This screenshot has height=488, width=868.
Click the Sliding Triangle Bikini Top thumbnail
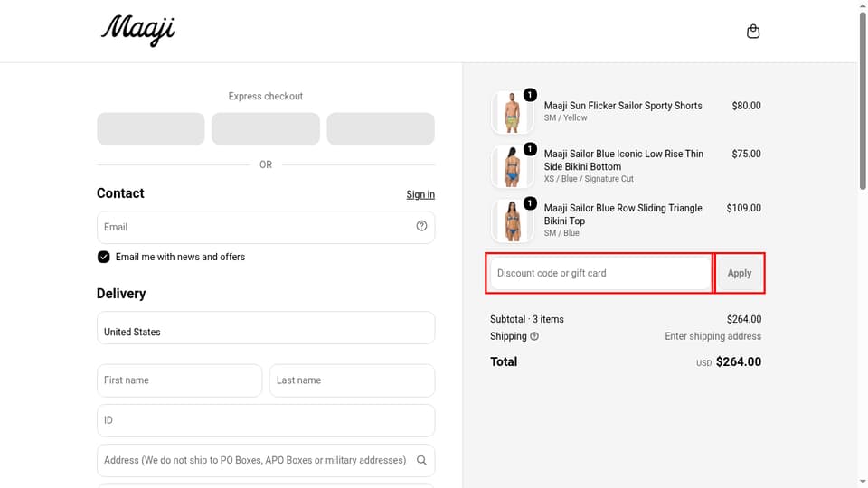pyautogui.click(x=512, y=221)
